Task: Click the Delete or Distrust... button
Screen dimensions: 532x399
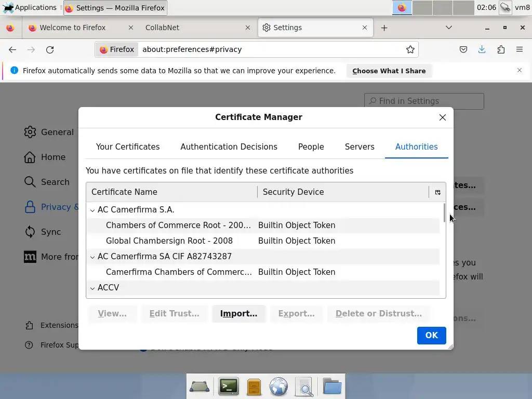Action: (379, 313)
